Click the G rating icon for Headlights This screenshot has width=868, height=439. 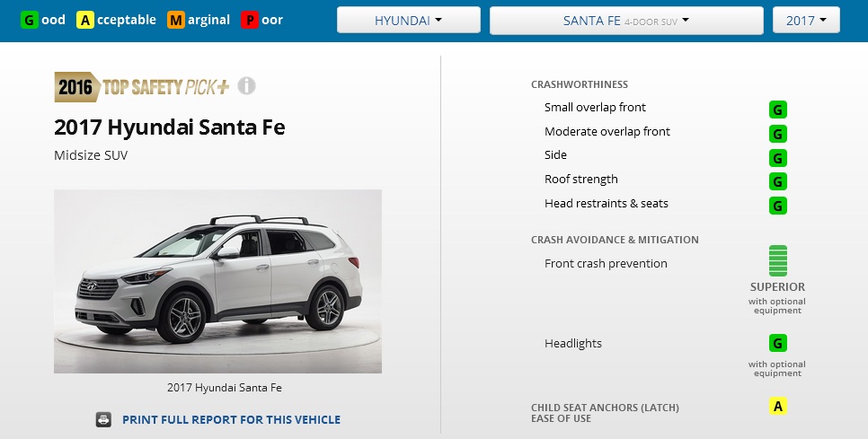tap(778, 343)
